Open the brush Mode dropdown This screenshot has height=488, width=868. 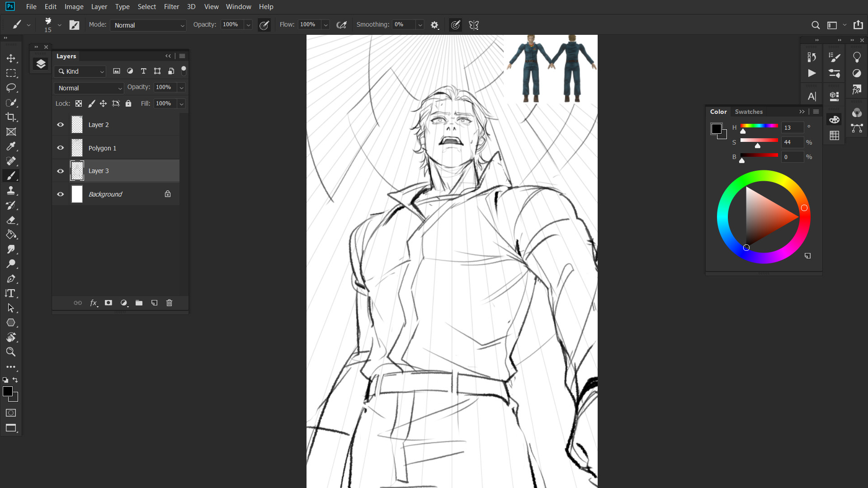pos(148,25)
